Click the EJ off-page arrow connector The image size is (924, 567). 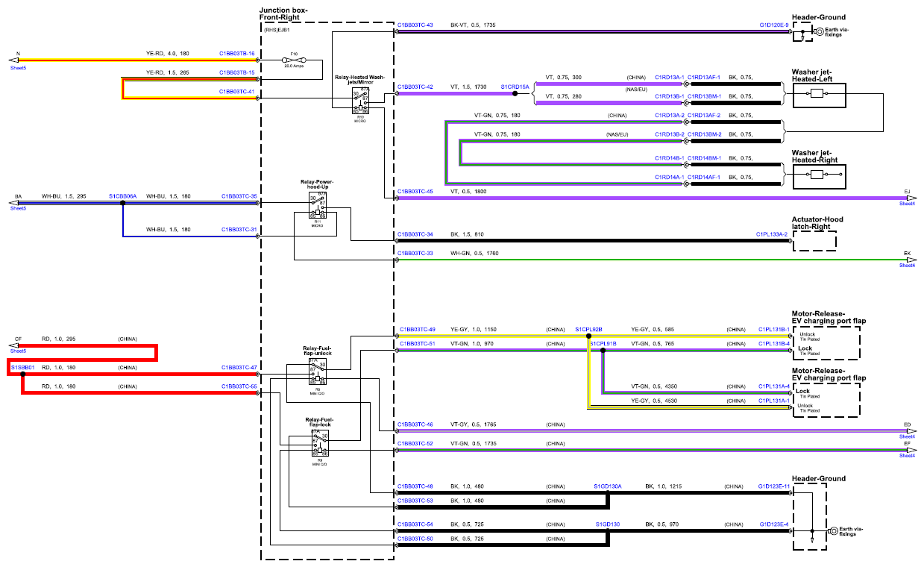click(x=910, y=198)
